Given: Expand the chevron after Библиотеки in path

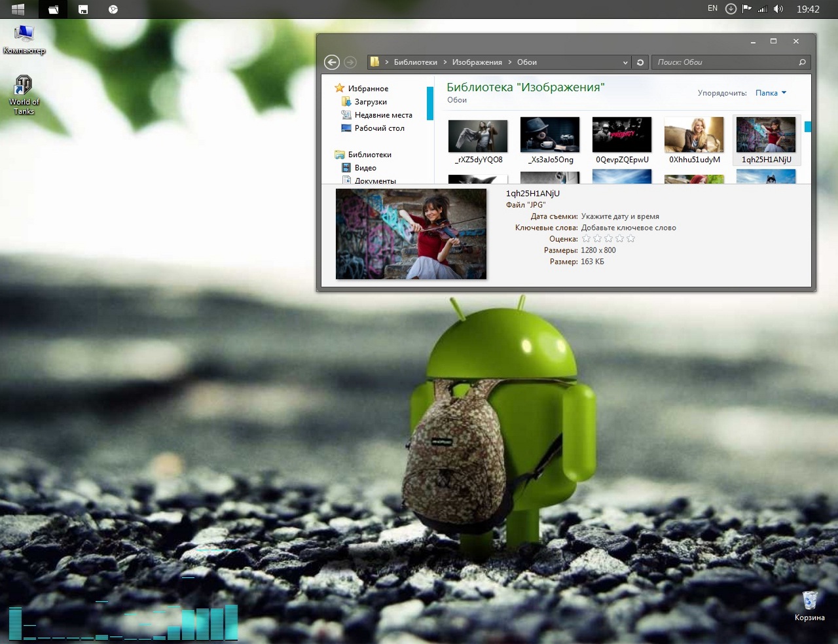Looking at the screenshot, I should pos(445,62).
